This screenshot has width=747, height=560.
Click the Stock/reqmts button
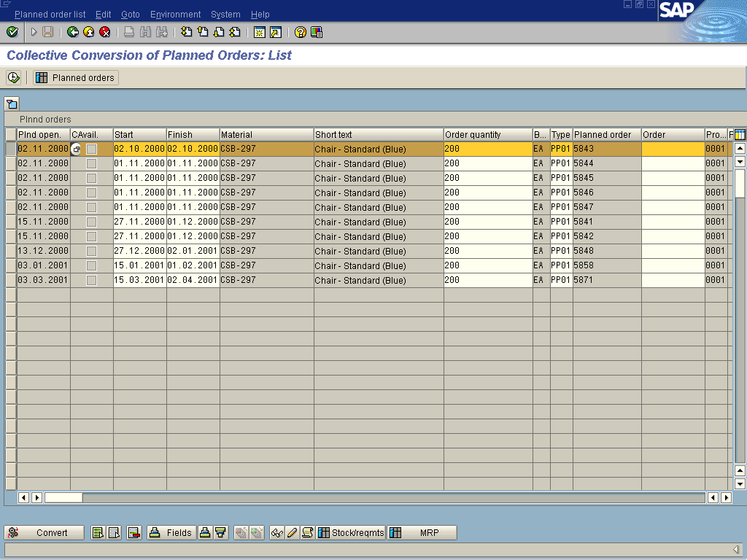coord(351,532)
